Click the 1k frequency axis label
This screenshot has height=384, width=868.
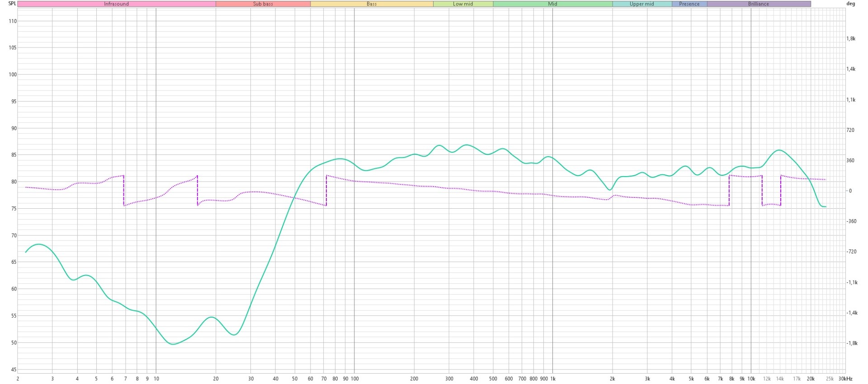point(552,379)
